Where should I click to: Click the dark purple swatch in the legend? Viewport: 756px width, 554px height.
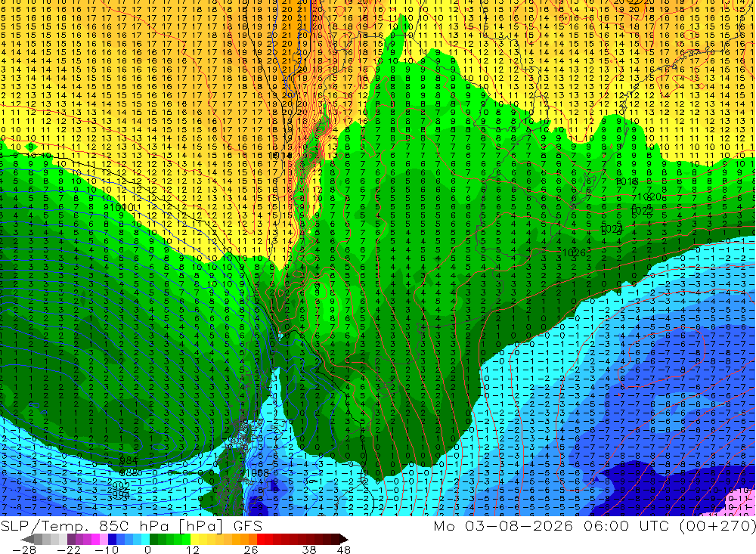(71, 539)
